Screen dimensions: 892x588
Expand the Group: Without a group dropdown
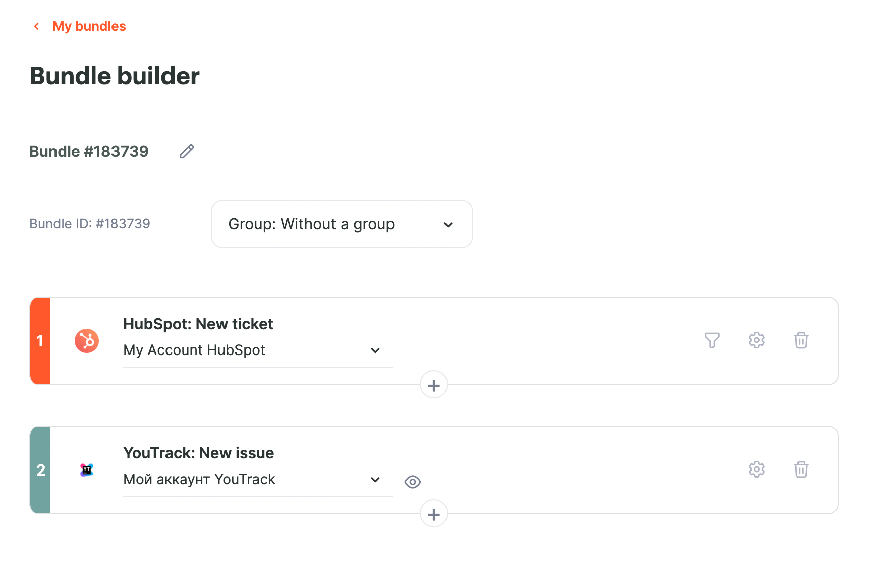[342, 224]
